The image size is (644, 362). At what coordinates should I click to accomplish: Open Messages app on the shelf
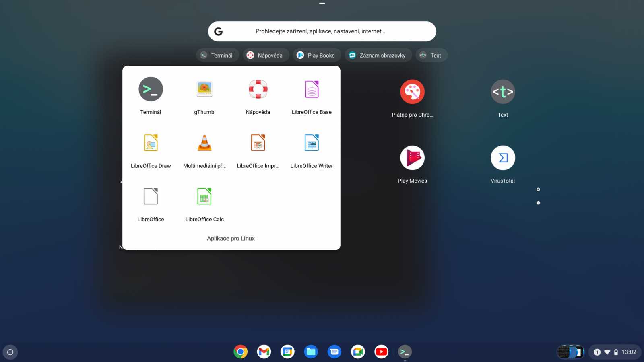[334, 352]
